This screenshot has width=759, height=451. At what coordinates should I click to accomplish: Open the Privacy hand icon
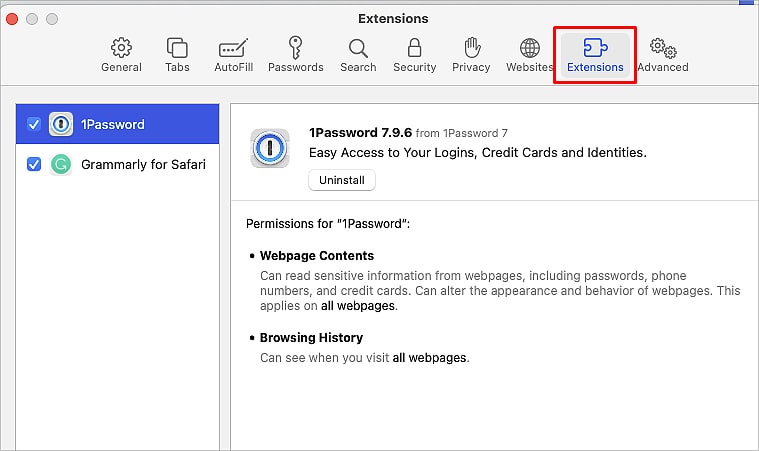(x=471, y=47)
